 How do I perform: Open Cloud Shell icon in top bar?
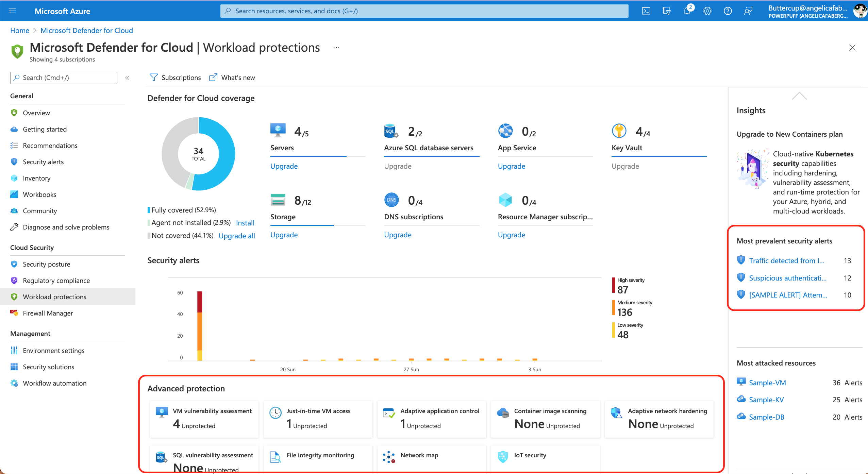(646, 11)
